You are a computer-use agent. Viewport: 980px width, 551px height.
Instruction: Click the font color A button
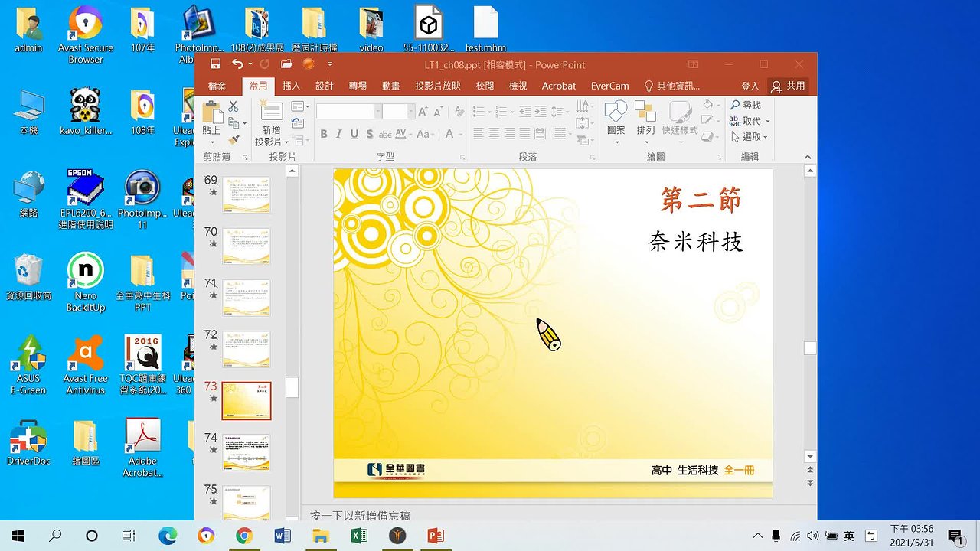[x=449, y=134]
